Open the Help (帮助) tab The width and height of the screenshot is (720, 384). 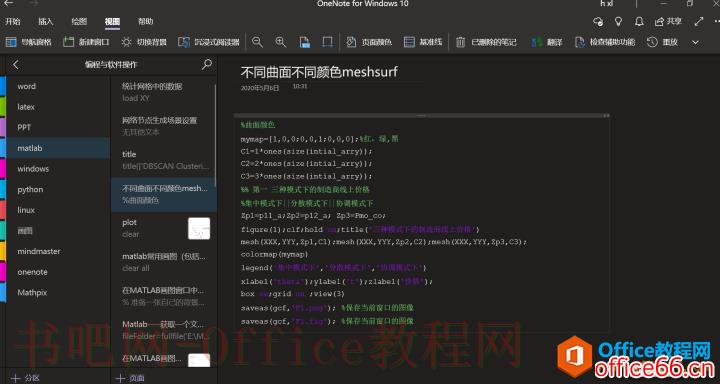(x=146, y=21)
